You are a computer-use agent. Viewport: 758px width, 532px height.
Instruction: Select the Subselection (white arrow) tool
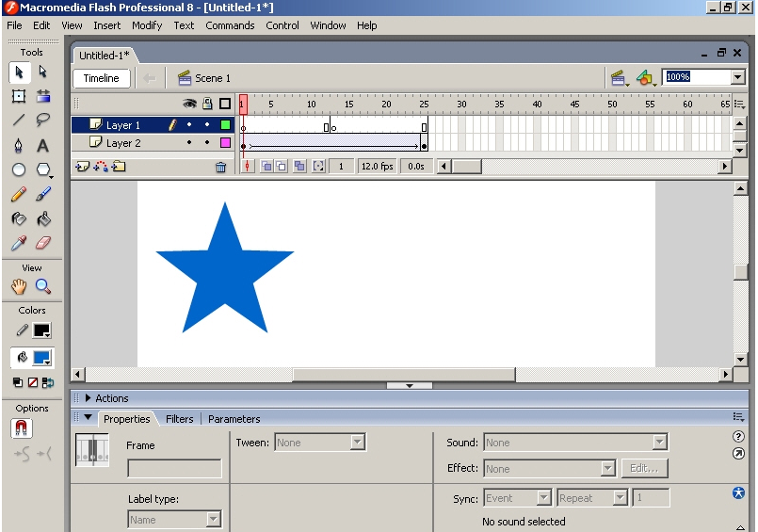click(x=43, y=72)
